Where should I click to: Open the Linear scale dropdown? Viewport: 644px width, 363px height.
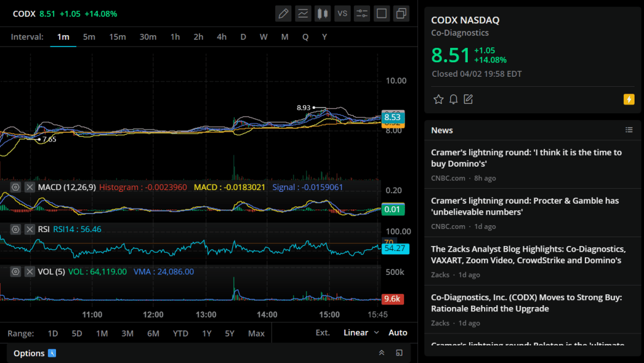tap(361, 333)
